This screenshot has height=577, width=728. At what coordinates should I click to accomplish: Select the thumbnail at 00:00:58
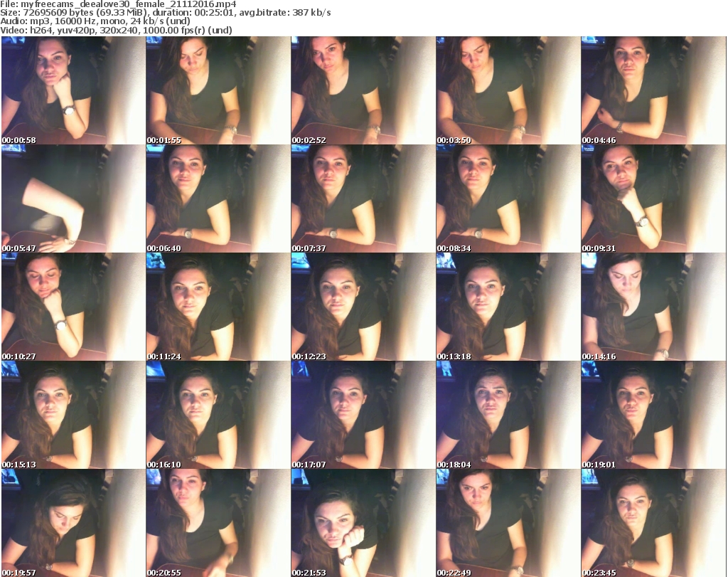tap(73, 90)
